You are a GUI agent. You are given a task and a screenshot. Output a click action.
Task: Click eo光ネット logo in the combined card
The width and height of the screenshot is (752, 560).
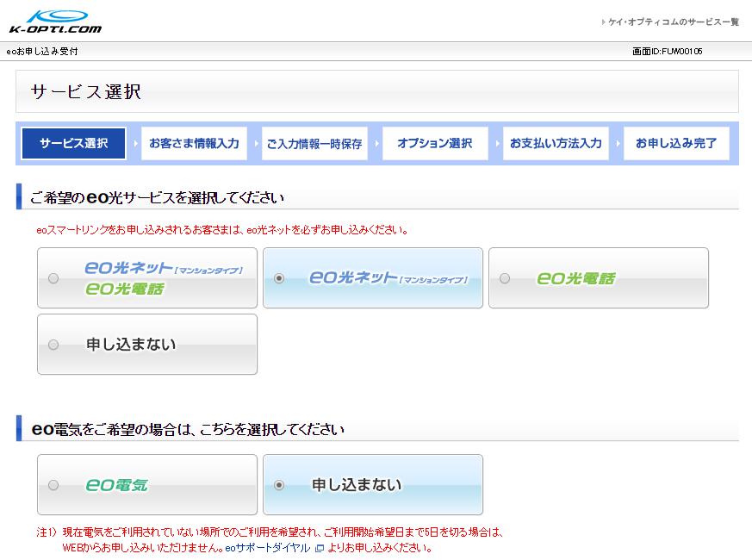163,268
